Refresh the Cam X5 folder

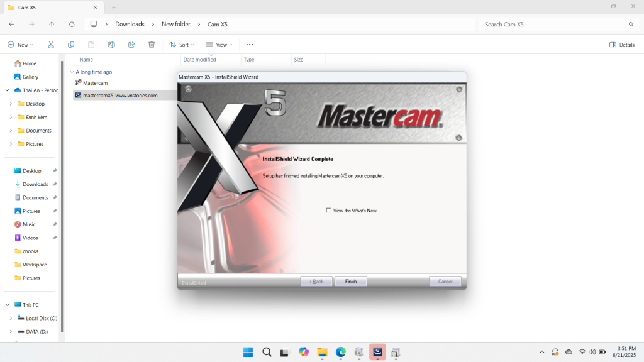[x=72, y=25]
